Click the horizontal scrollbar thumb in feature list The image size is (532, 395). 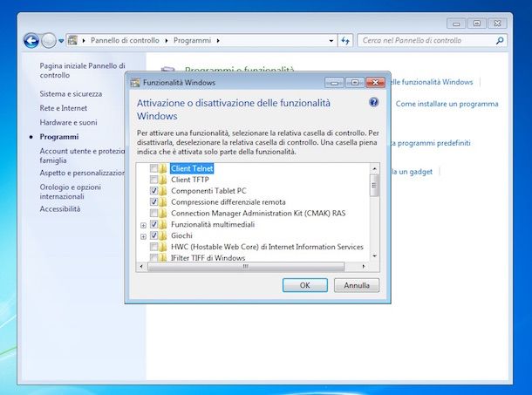[x=246, y=267]
